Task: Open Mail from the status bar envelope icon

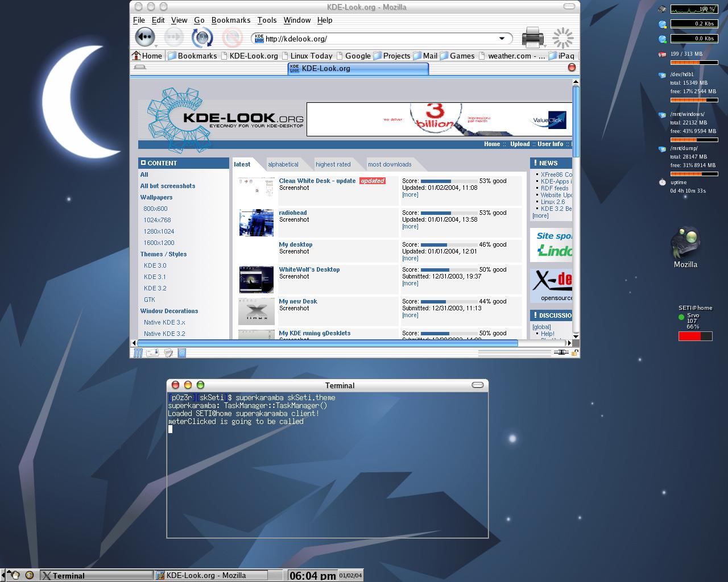Action: coord(152,353)
